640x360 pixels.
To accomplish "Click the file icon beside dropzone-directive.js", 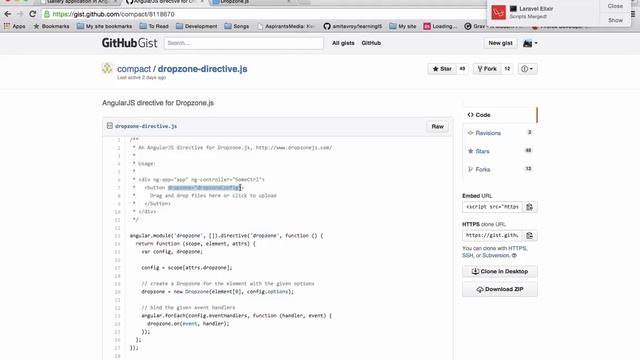I will point(109,126).
